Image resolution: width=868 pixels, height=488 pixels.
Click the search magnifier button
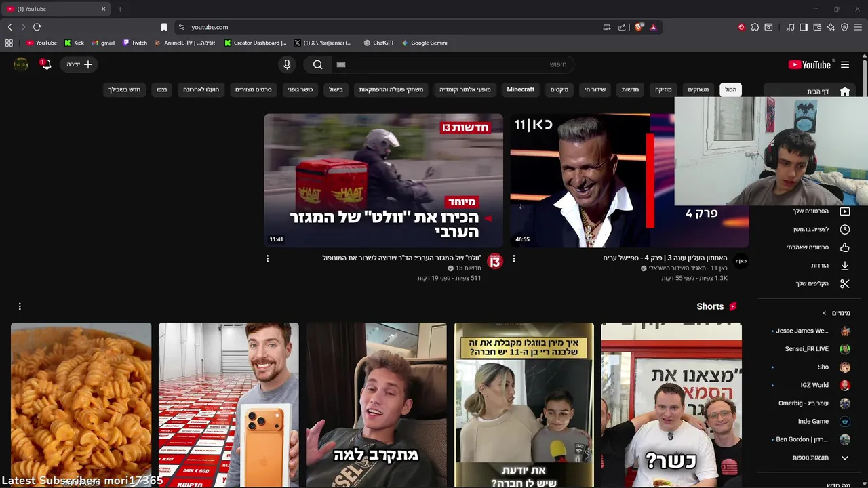coord(317,64)
